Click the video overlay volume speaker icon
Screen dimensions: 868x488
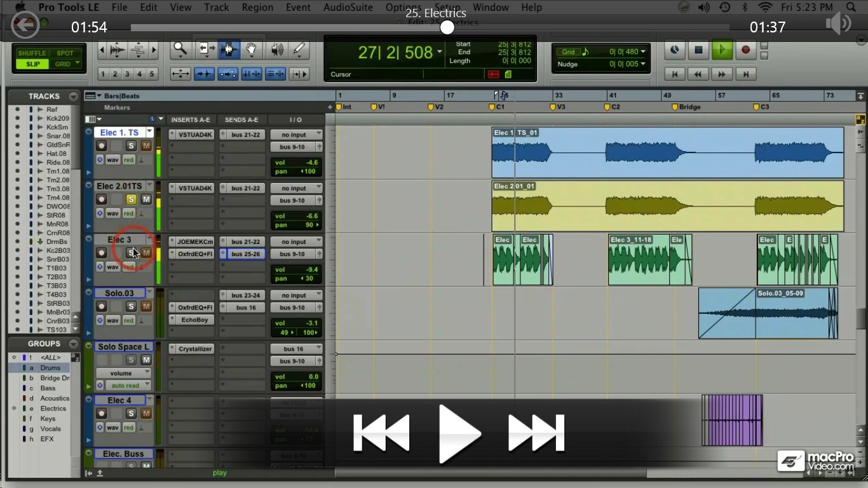[838, 25]
